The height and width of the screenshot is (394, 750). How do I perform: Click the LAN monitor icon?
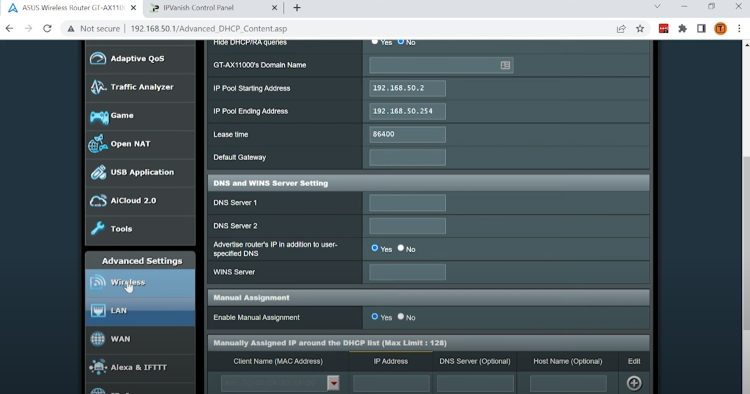98,310
